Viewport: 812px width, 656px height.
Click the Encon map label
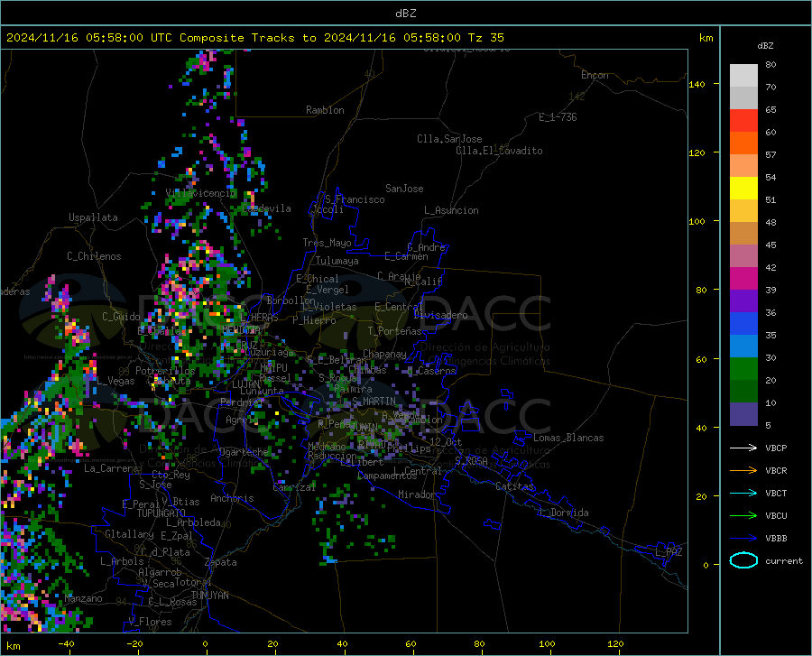(595, 75)
